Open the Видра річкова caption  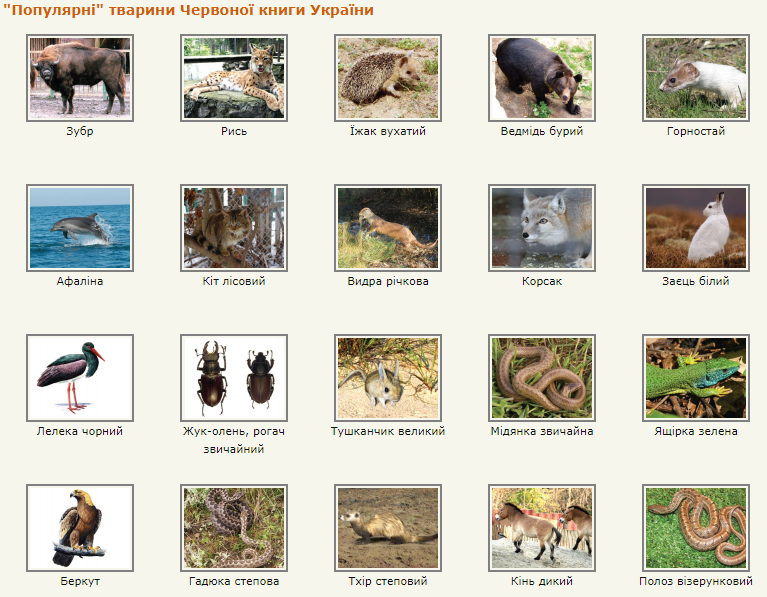(x=388, y=281)
